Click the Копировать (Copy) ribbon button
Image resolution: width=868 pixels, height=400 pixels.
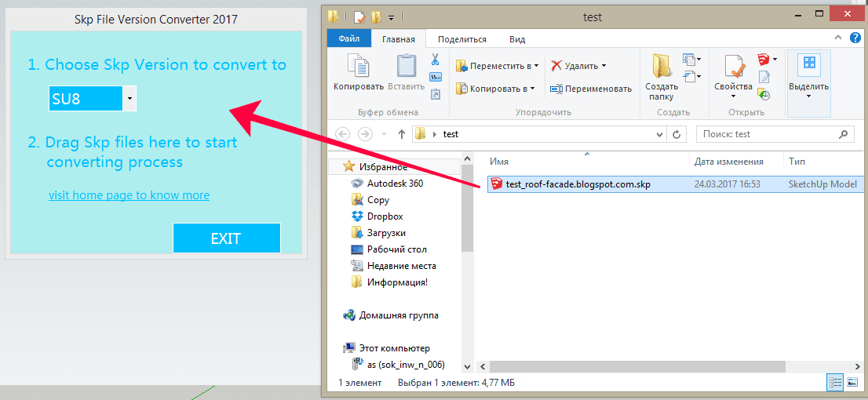coord(358,72)
